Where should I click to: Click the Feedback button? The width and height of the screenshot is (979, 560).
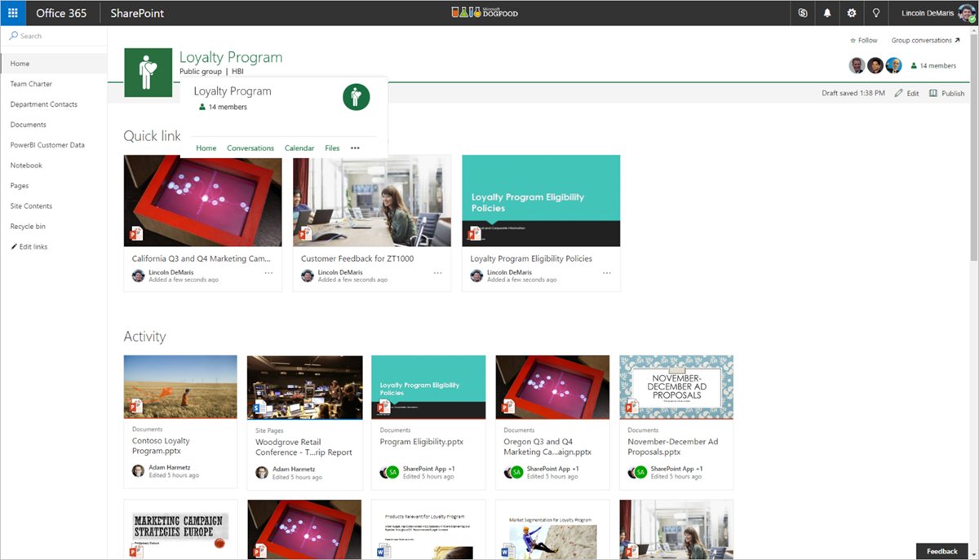click(941, 551)
